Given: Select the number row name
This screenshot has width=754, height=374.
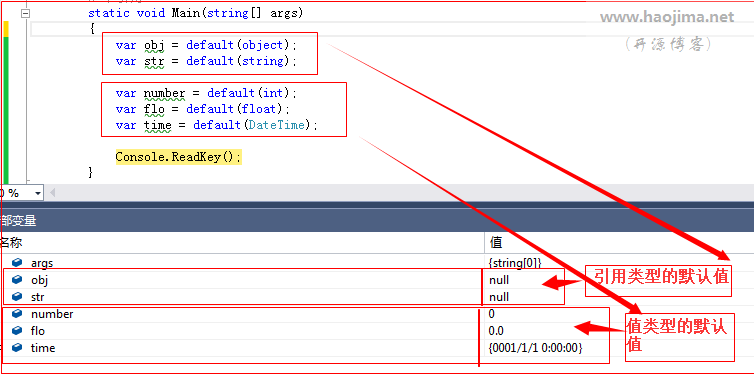Looking at the screenshot, I should pos(52,314).
